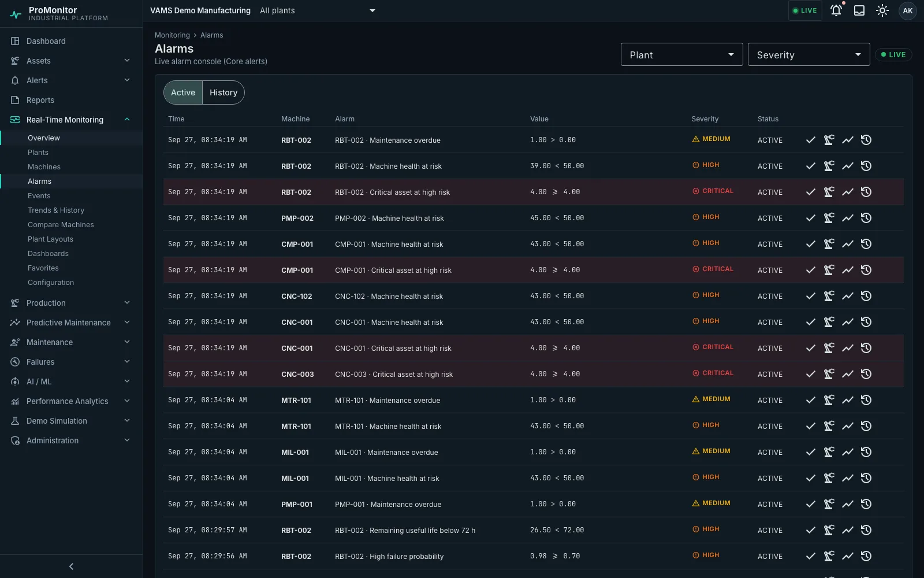The width and height of the screenshot is (924, 578).
Task: Collapse the Real-Time Monitoring section
Action: point(71,120)
